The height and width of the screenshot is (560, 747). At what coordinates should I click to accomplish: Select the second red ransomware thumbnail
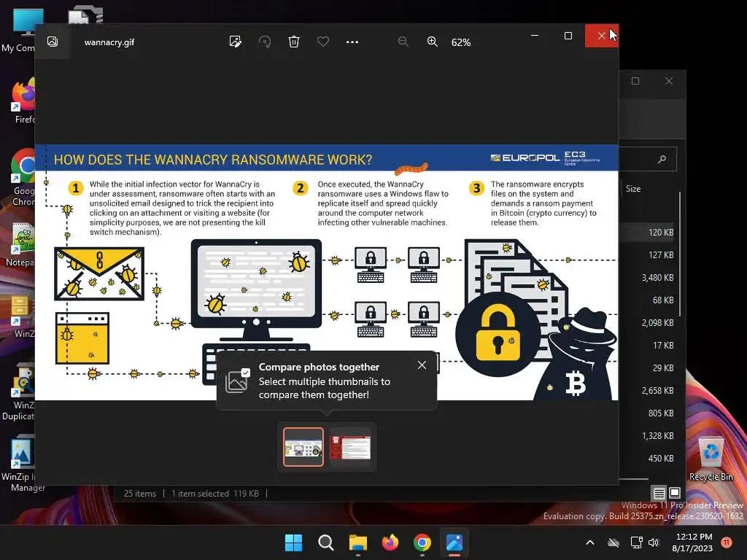350,448
